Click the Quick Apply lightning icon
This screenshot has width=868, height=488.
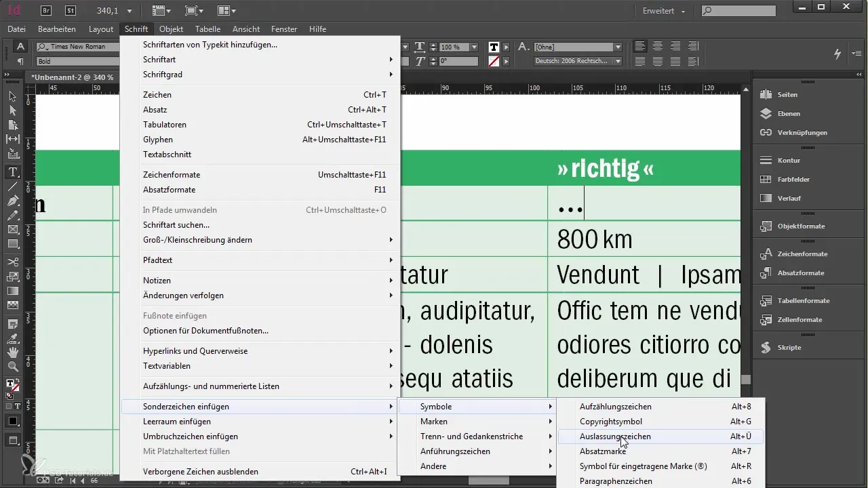(837, 54)
